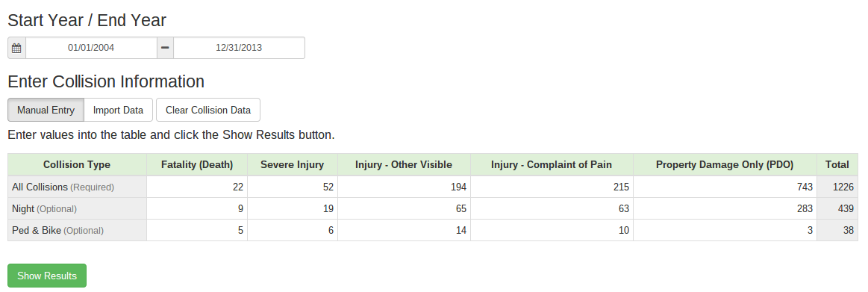Image resolution: width=868 pixels, height=292 pixels.
Task: Click Ped & Bike Other Visible cell 14
Action: tap(404, 230)
